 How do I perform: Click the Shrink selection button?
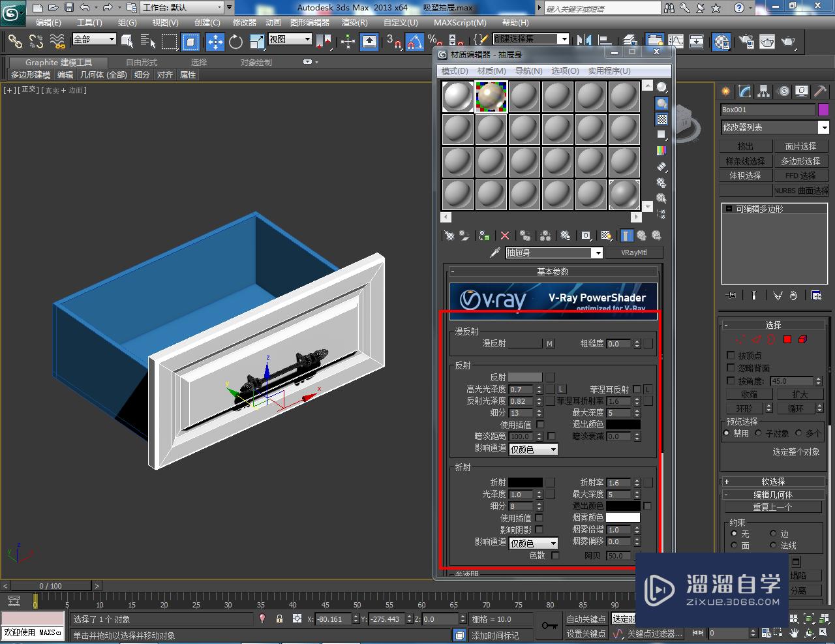pyautogui.click(x=749, y=394)
